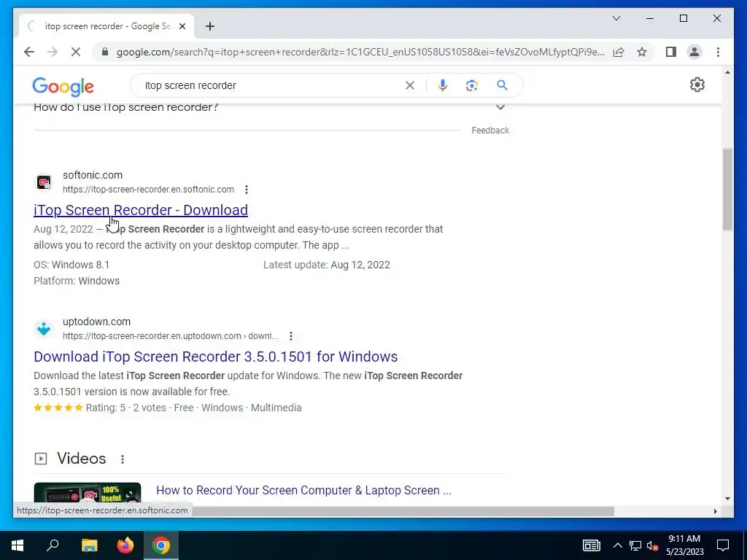
Task: Click the forward navigation arrow
Action: [53, 52]
